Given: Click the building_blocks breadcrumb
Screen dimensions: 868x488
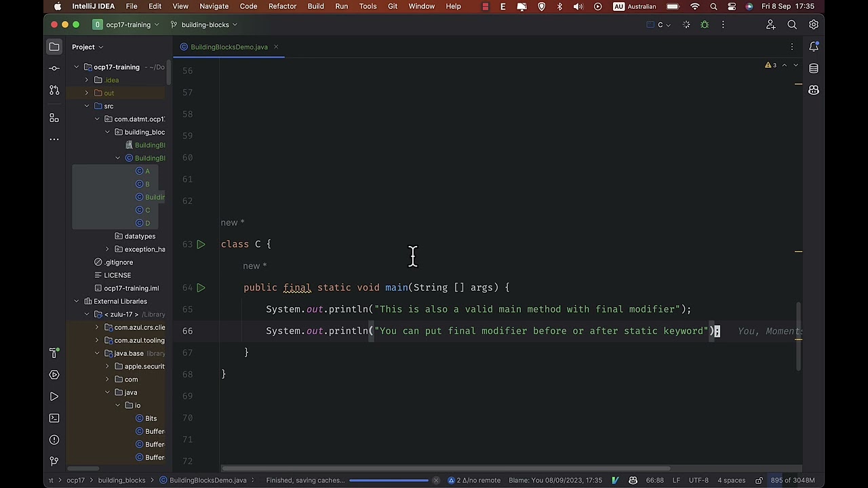Looking at the screenshot, I should 121,481.
